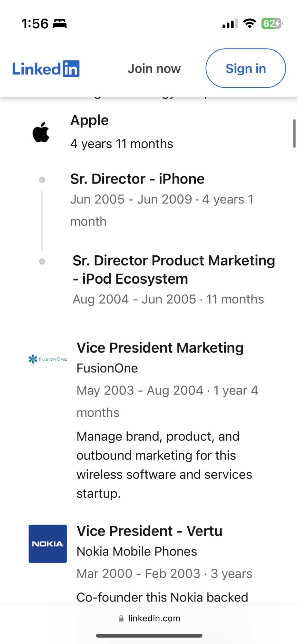Tap the Vice President - Vertu title
The width and height of the screenshot is (298, 644).
click(x=149, y=531)
